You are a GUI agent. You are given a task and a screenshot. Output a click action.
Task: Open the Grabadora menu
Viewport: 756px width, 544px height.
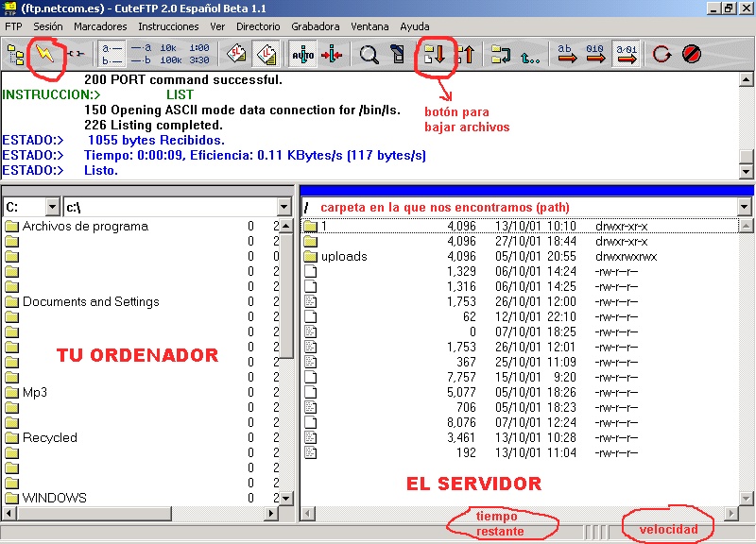pos(316,26)
